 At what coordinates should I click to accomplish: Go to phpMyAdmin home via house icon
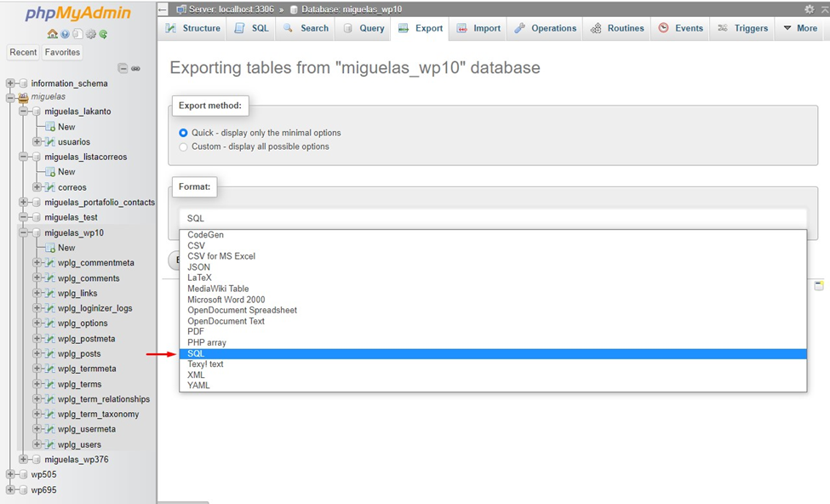(x=53, y=34)
